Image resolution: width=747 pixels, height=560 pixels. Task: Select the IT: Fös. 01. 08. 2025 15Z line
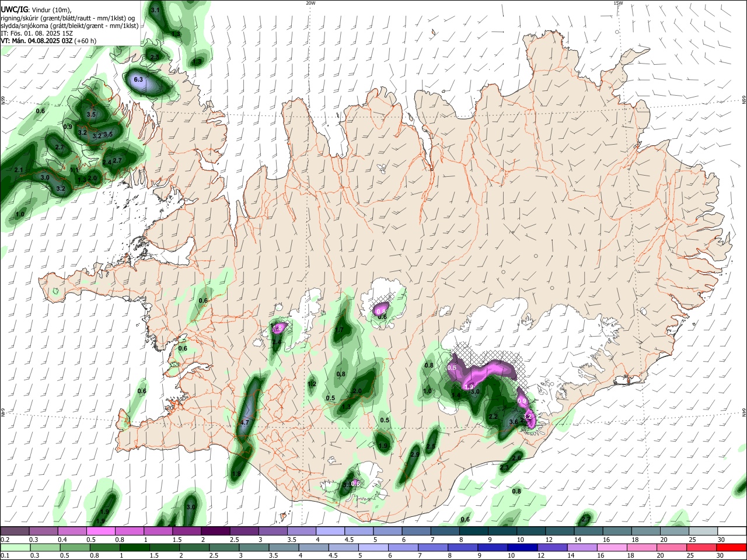pyautogui.click(x=36, y=33)
